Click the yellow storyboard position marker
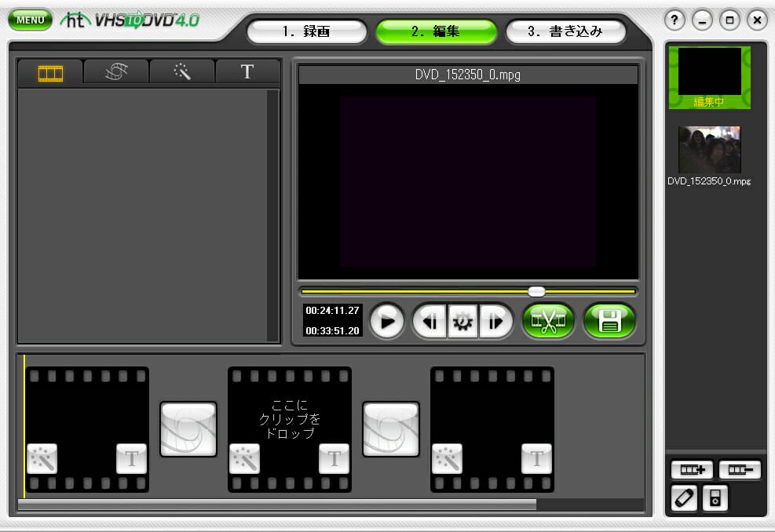The width and height of the screenshot is (775, 532). click(x=24, y=427)
